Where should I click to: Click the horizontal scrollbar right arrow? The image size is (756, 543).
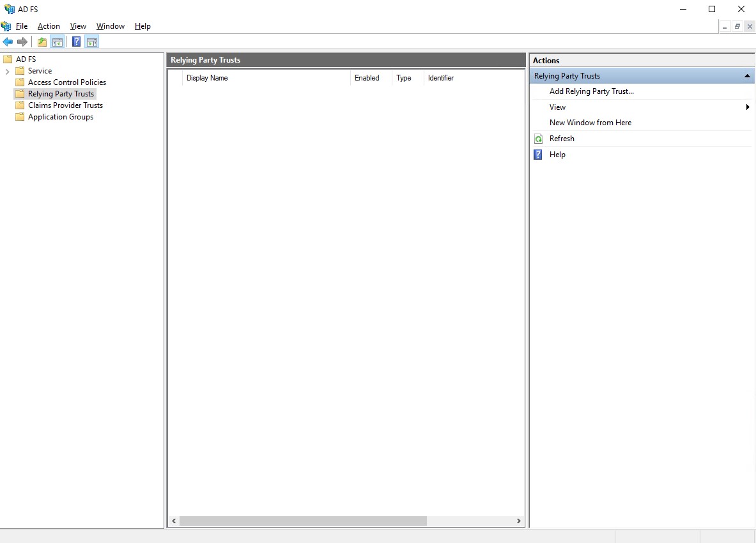coord(518,521)
